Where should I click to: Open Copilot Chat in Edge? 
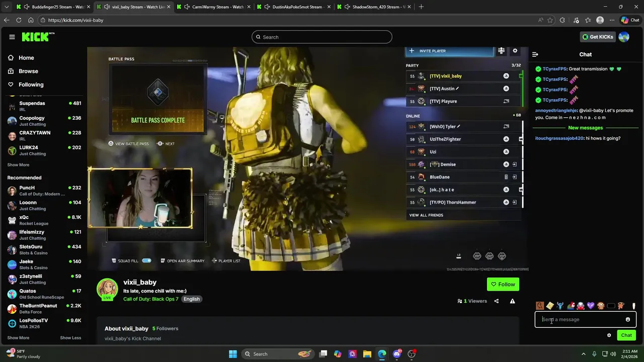point(630,20)
